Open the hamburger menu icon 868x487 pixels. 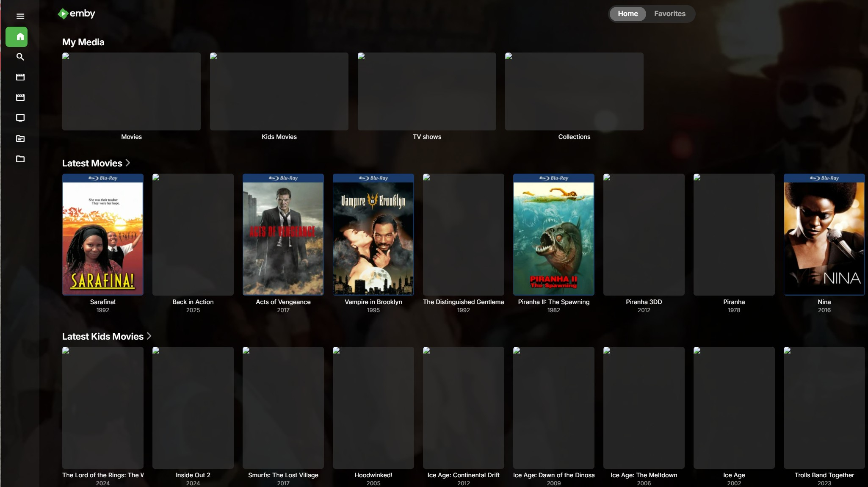[20, 16]
